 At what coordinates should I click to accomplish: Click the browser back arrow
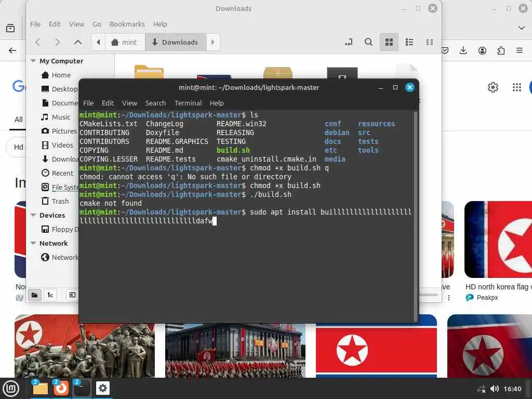[x=12, y=50]
